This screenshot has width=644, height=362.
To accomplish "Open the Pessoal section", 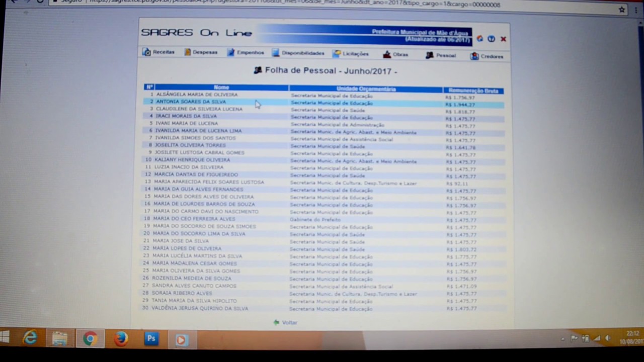I will point(441,55).
